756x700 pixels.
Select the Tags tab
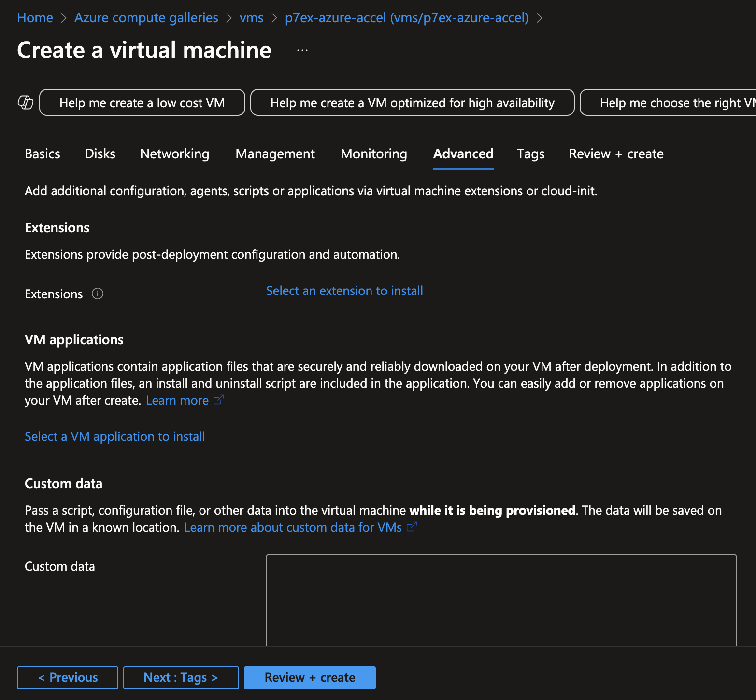point(530,154)
